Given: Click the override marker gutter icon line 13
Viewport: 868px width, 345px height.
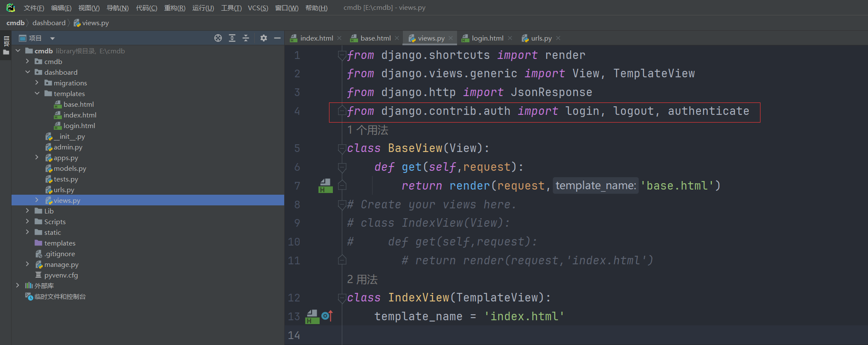Looking at the screenshot, I should 327,316.
